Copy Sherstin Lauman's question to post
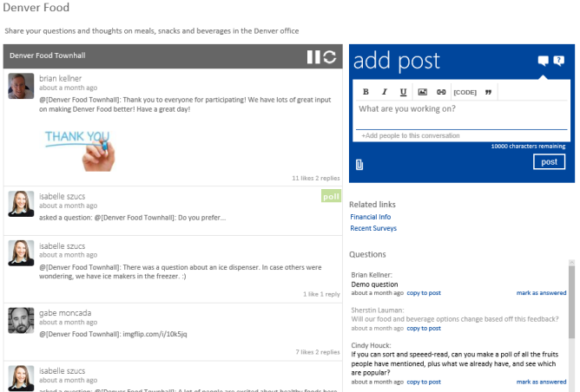Screen dimensions: 580x392 [424, 329]
